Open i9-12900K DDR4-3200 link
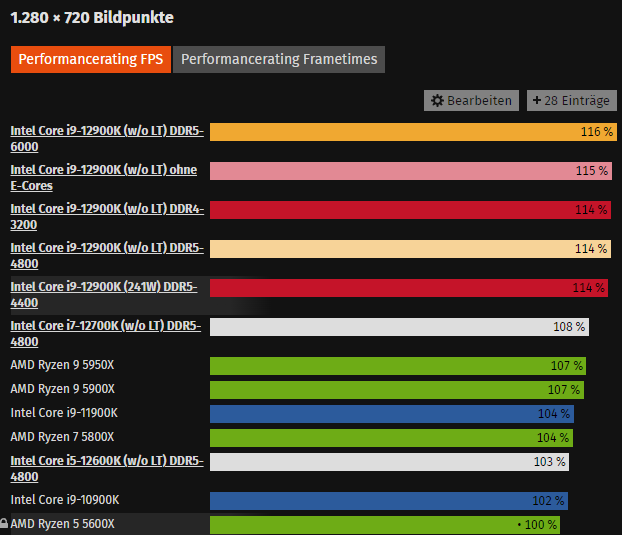This screenshot has width=622, height=535. (107, 217)
